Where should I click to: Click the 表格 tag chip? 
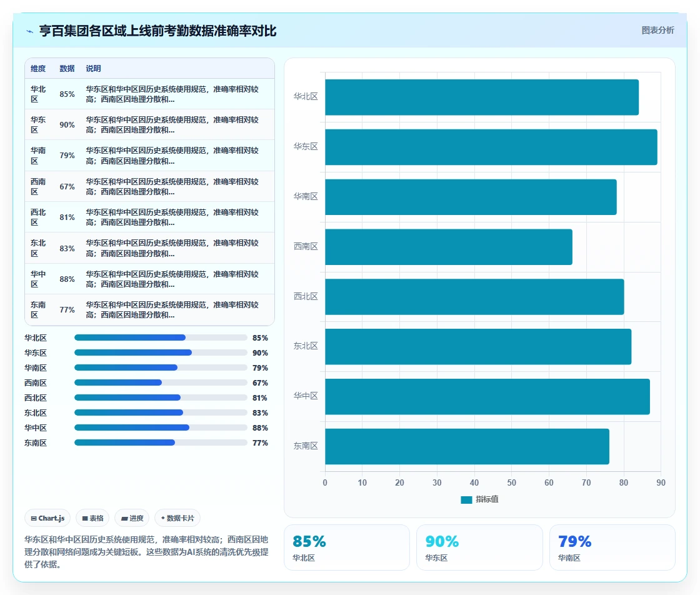(93, 518)
